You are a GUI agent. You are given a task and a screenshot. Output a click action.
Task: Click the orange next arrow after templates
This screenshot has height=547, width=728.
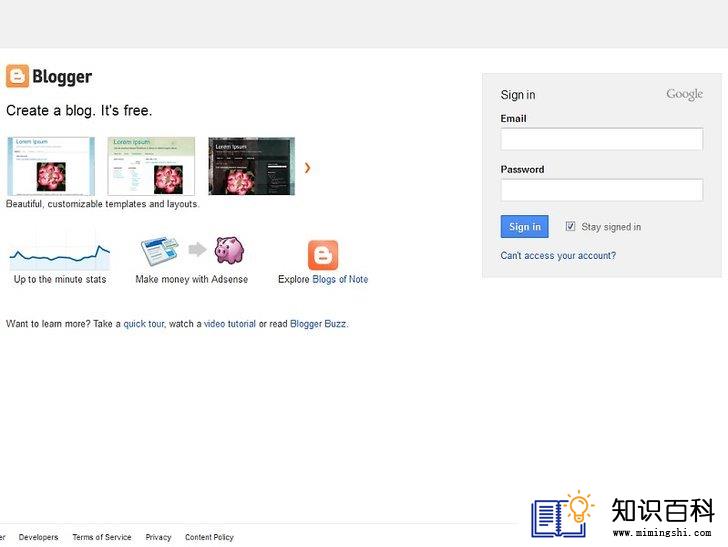pyautogui.click(x=307, y=168)
